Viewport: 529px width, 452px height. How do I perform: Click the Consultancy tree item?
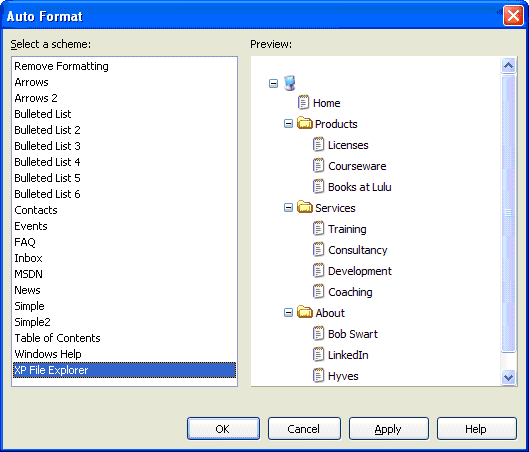[358, 250]
